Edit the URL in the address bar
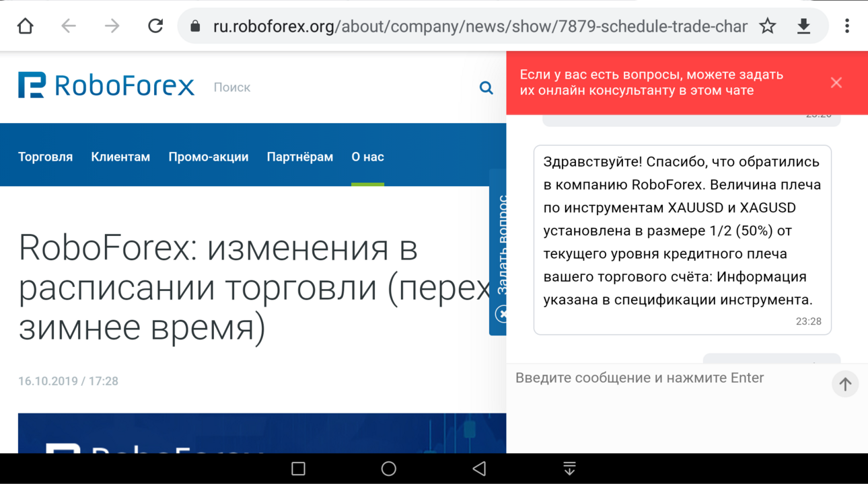The height and width of the screenshot is (484, 868). click(x=480, y=26)
